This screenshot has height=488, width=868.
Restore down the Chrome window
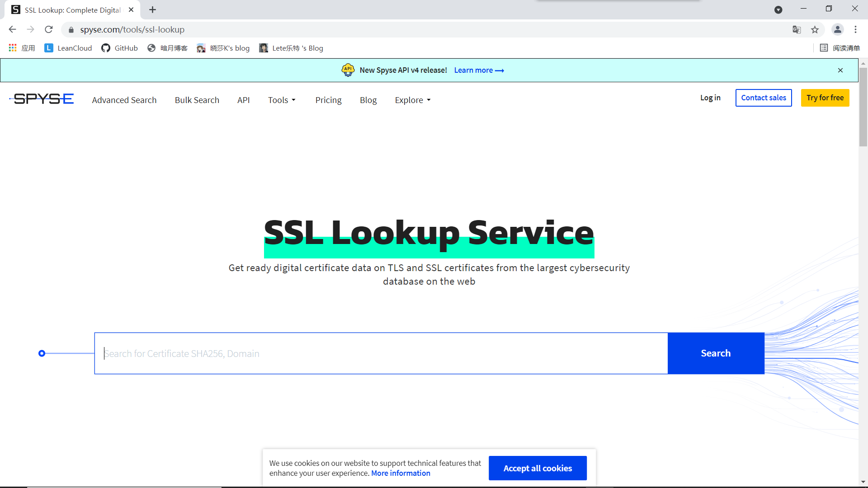[x=829, y=9]
